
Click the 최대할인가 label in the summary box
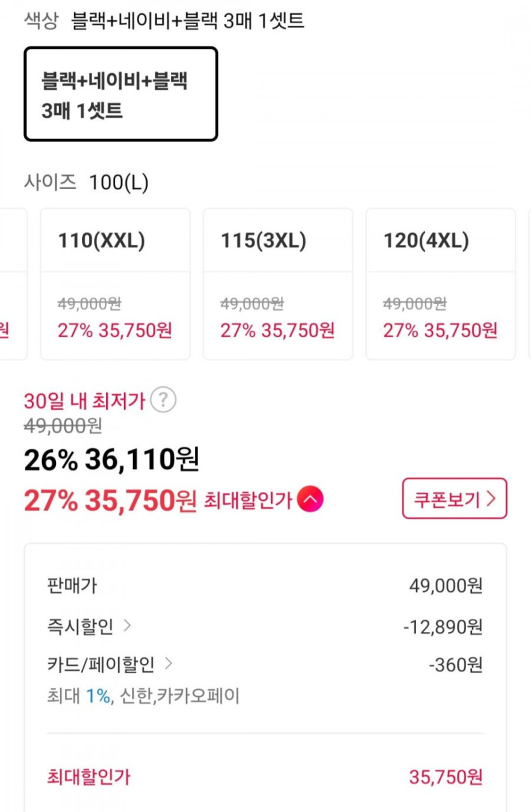point(89,776)
